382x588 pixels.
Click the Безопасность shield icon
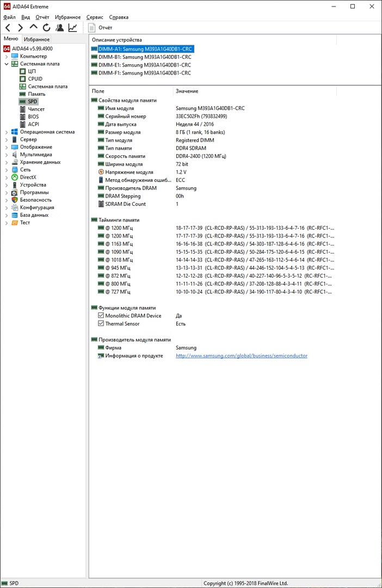click(15, 200)
